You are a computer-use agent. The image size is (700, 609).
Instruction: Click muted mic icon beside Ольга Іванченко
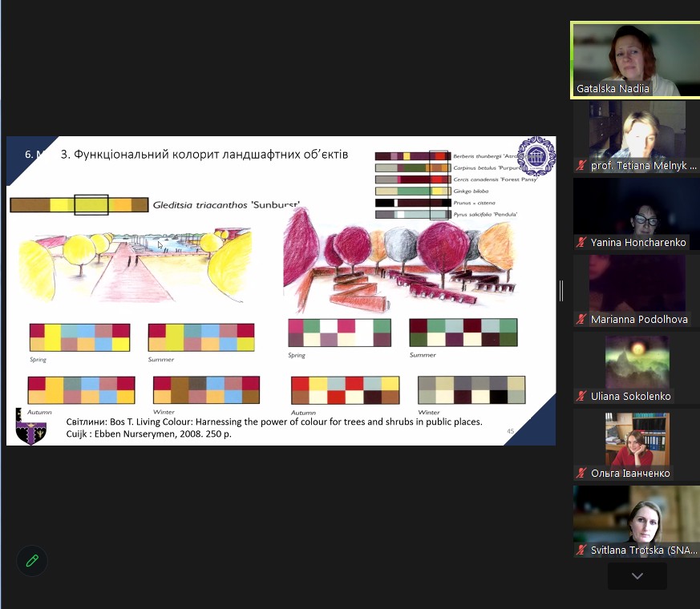[x=582, y=473]
